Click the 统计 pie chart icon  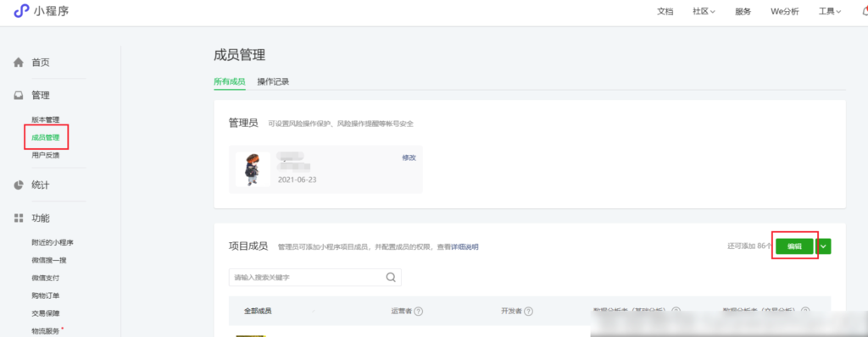19,185
